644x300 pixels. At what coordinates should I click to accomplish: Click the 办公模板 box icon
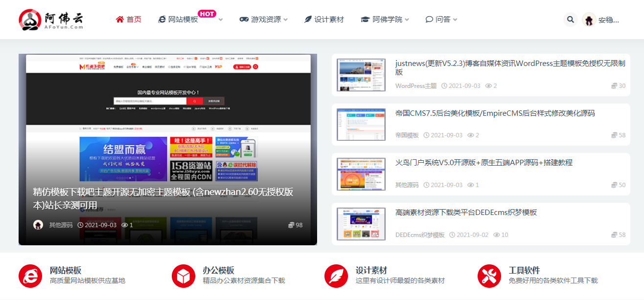click(x=183, y=276)
